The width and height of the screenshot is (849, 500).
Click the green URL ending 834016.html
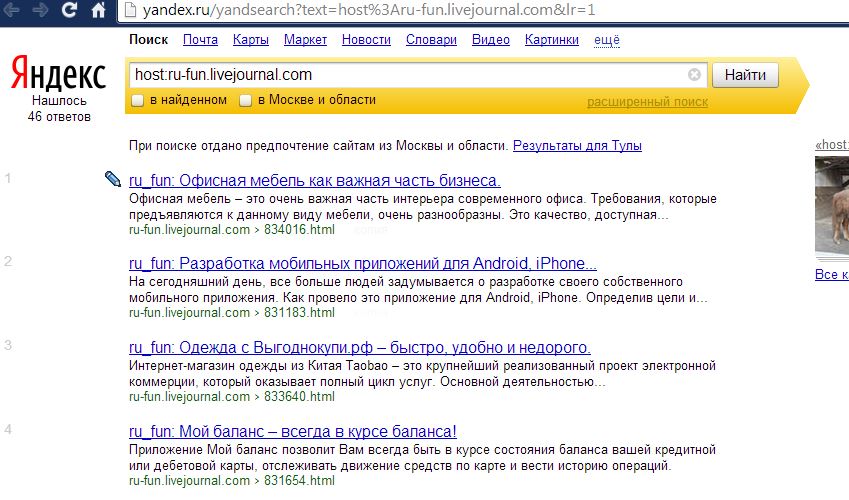(x=232, y=230)
